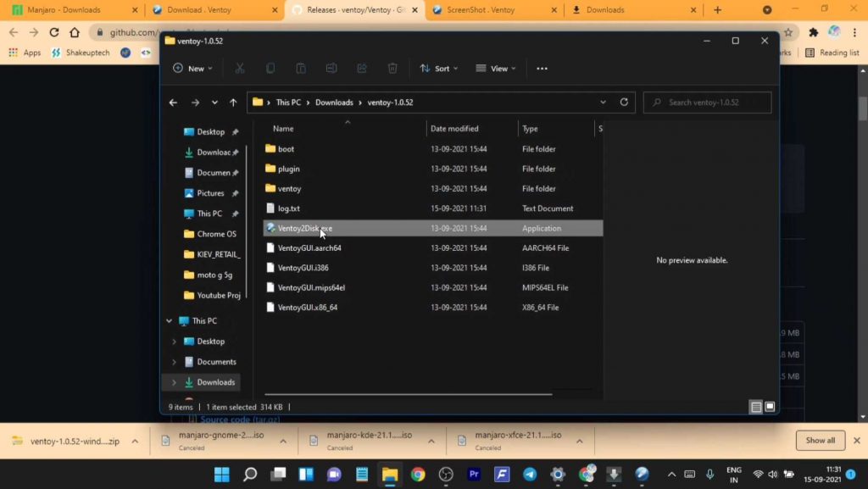The width and height of the screenshot is (868, 489).
Task: Click Show all downloads button
Action: (820, 441)
